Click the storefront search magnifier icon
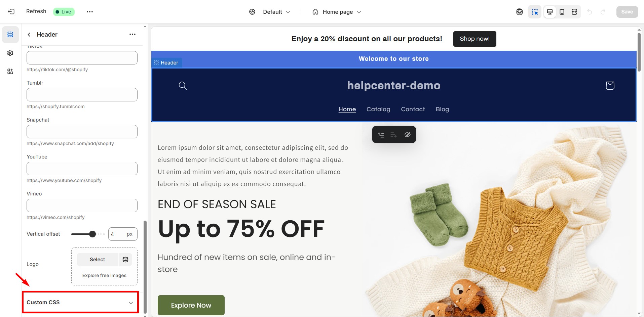Screen dimensions: 644x317 (183, 86)
